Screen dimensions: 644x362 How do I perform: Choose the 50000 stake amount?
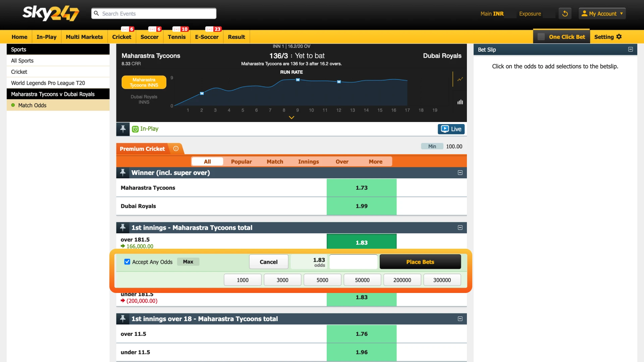click(362, 280)
